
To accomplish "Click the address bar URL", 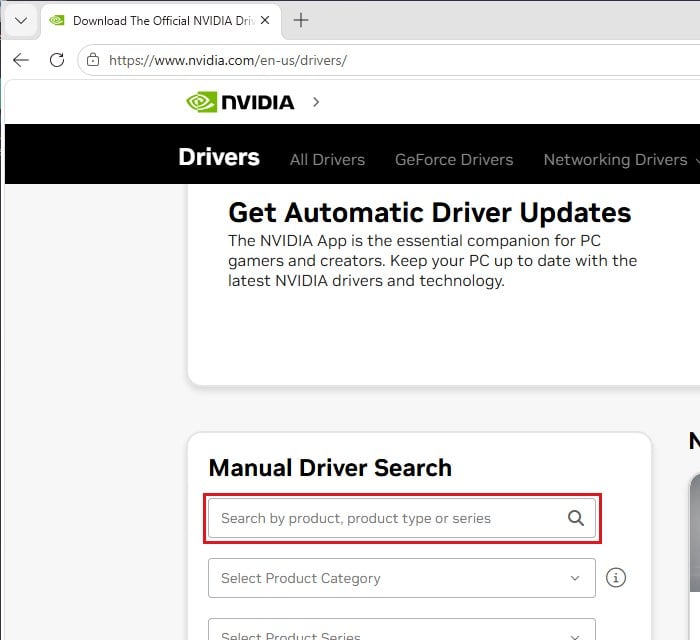I will point(228,60).
